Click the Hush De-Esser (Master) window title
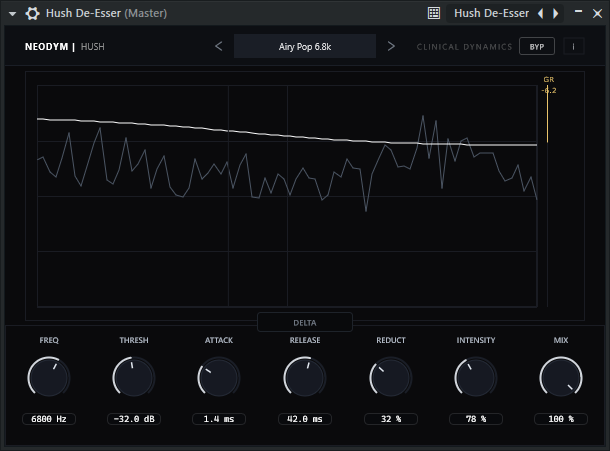The height and width of the screenshot is (451, 610). click(106, 13)
